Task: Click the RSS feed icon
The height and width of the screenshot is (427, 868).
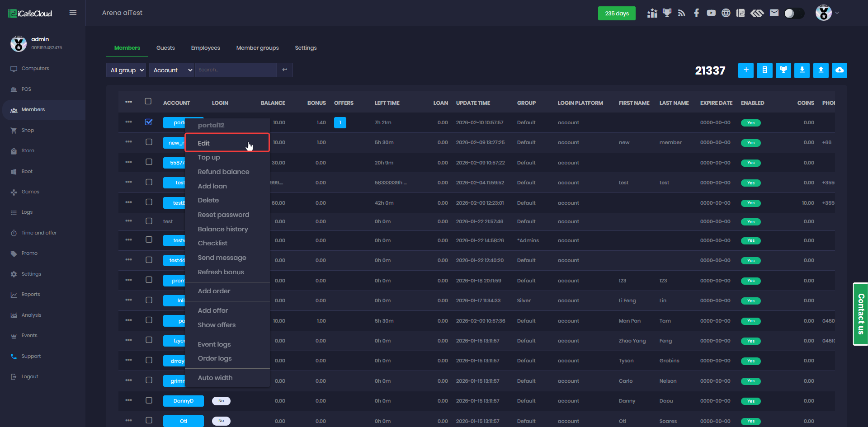Action: (681, 13)
